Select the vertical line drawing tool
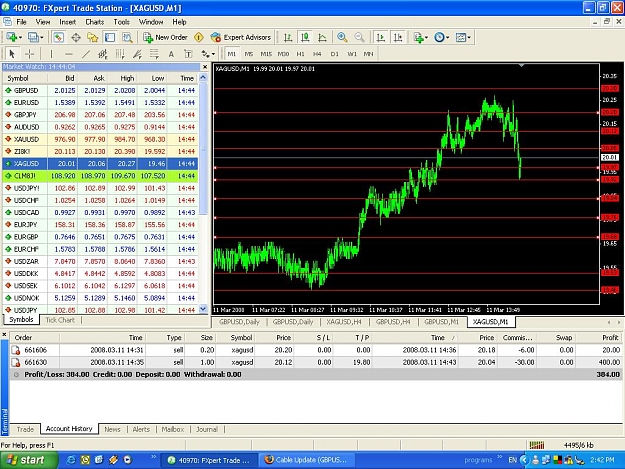 [x=51, y=54]
